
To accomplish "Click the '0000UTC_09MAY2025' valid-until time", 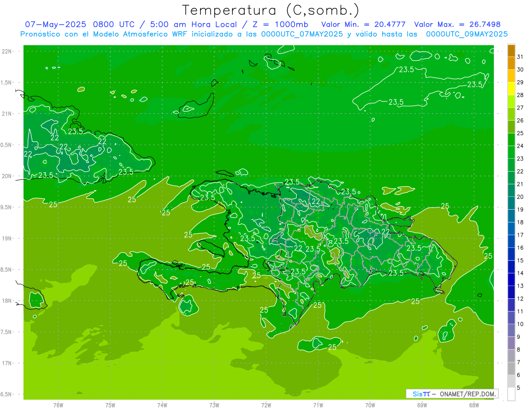I will tap(467, 34).
